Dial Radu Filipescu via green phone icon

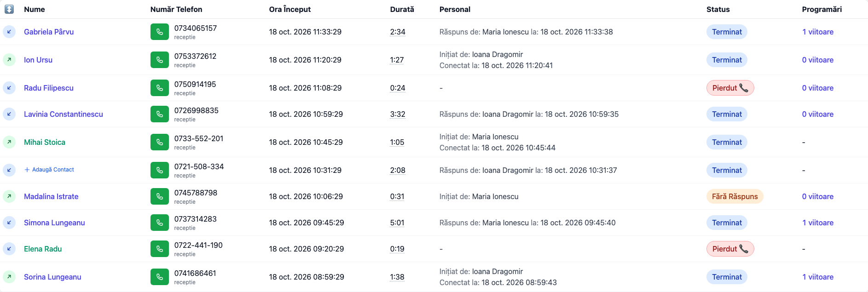coord(159,88)
